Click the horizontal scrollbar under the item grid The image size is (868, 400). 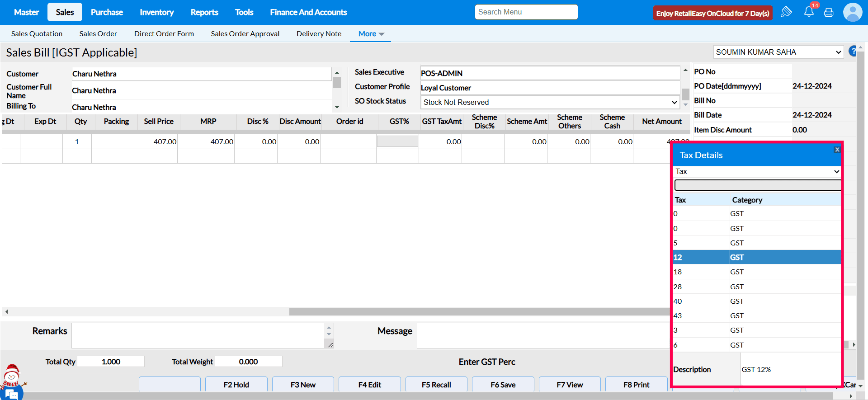[x=479, y=311]
